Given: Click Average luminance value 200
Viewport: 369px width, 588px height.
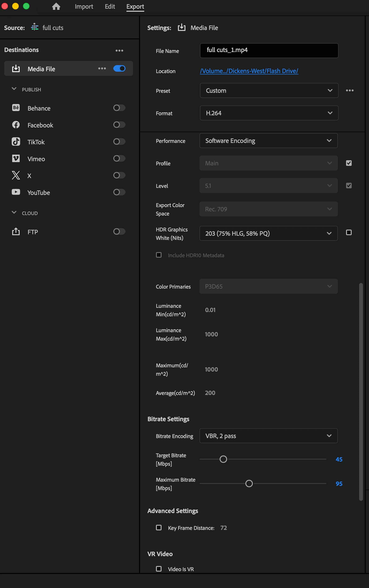Looking at the screenshot, I should [x=210, y=393].
